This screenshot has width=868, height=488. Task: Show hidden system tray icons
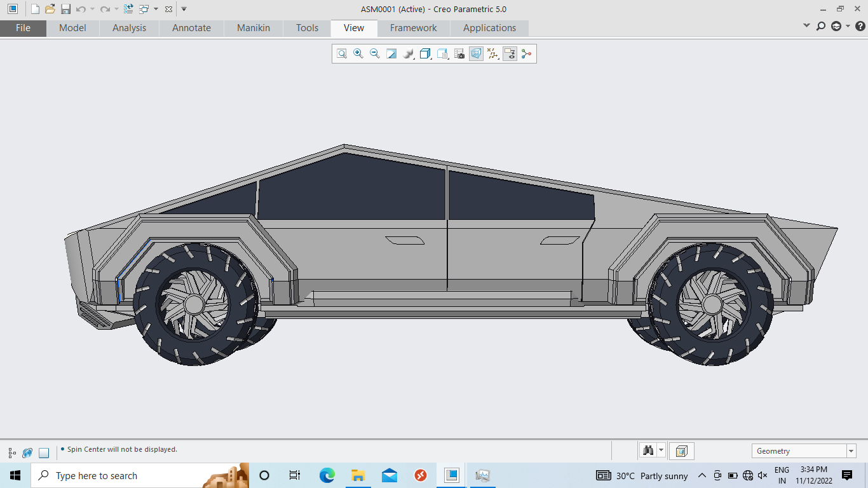(x=702, y=475)
